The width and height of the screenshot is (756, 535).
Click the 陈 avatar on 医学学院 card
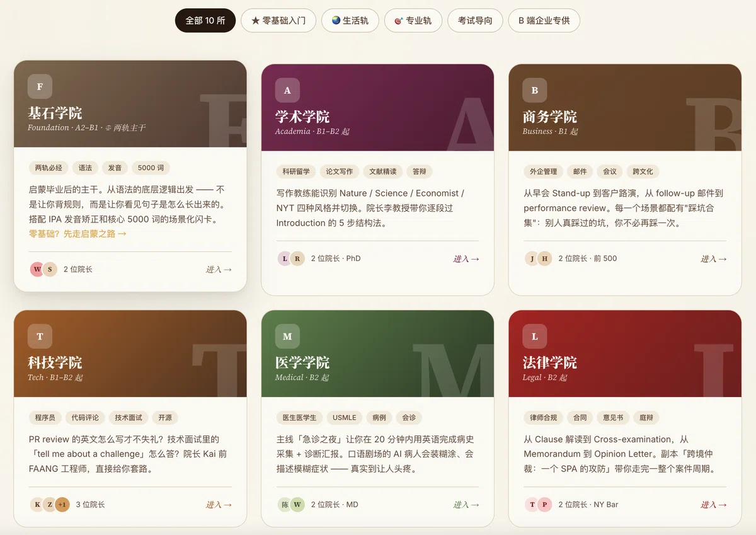tap(285, 505)
